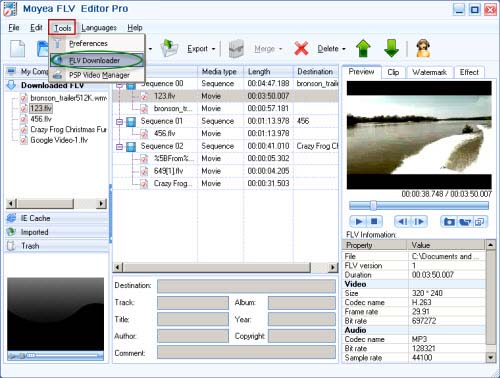This screenshot has height=378, width=500.
Task: Click the red X Delete icon
Action: click(301, 49)
